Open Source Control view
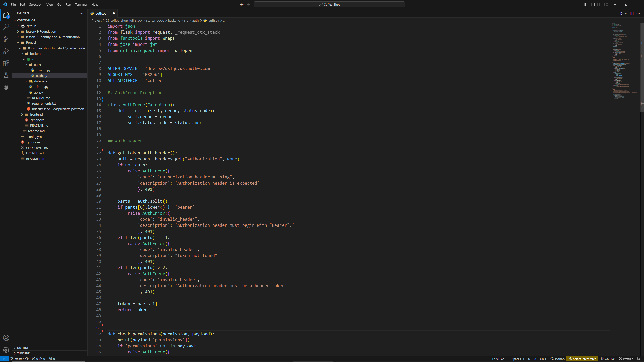Screen dimensions: 644x362 click(x=6, y=39)
